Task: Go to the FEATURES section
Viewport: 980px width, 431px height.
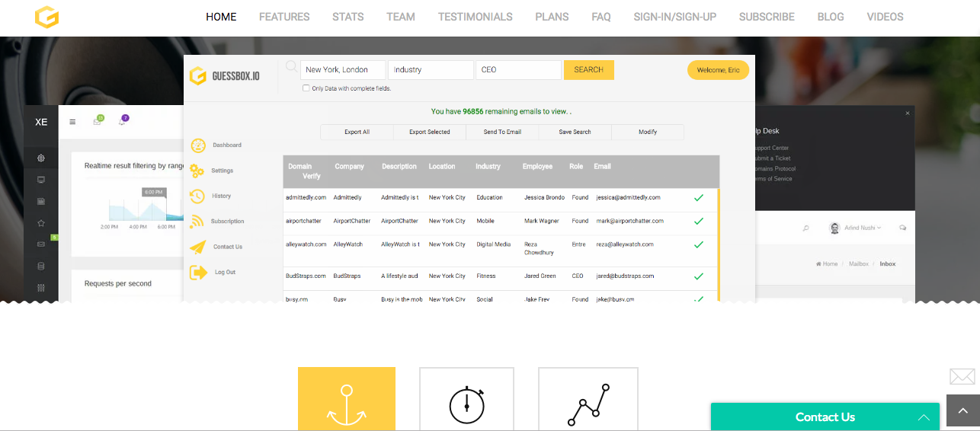Action: [284, 17]
